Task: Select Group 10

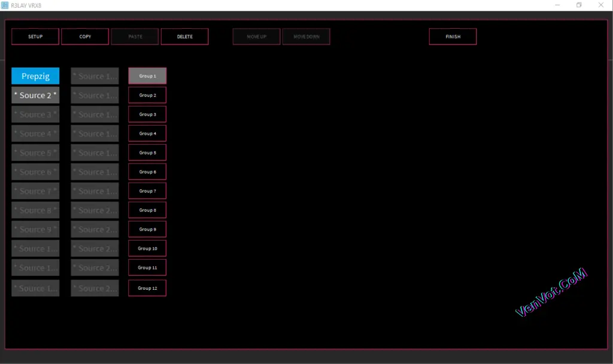Action: coord(147,248)
